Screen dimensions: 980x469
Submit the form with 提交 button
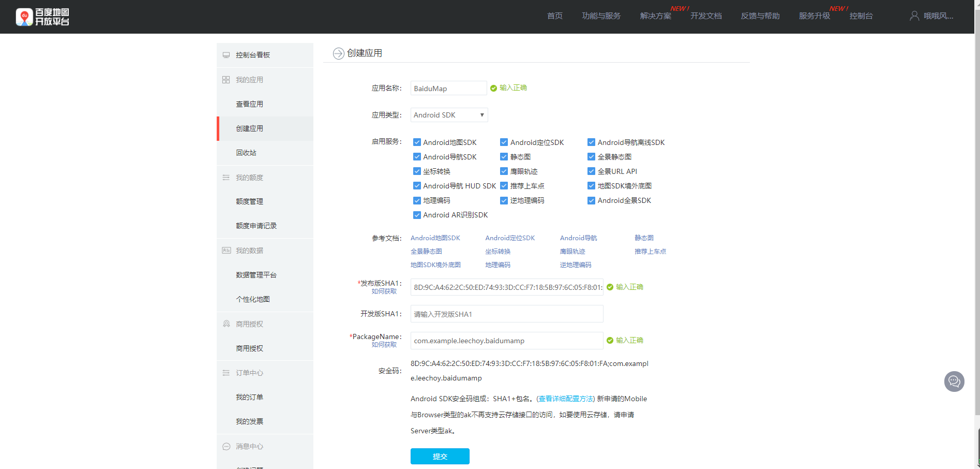click(440, 456)
